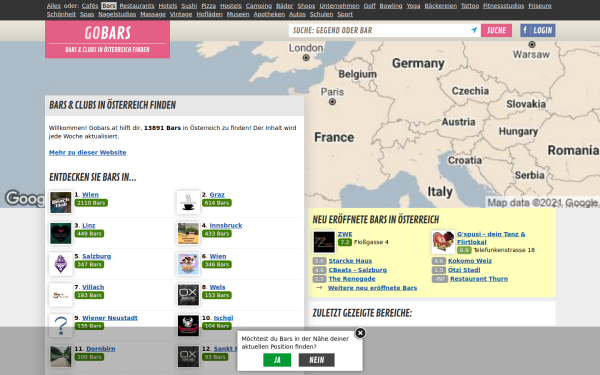This screenshot has height=375, width=600.
Task: Decline location prompt with NEIN button
Action: point(316,360)
